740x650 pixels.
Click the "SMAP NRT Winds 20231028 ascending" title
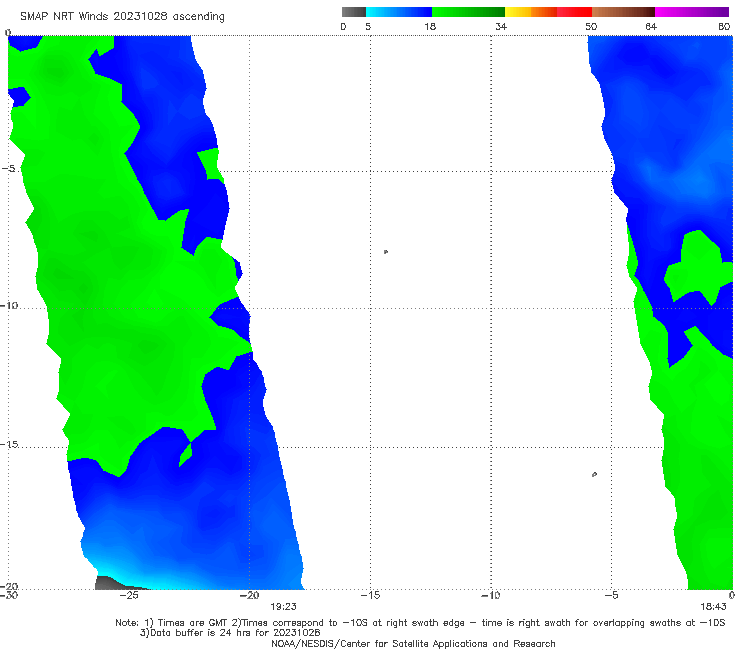(x=122, y=17)
